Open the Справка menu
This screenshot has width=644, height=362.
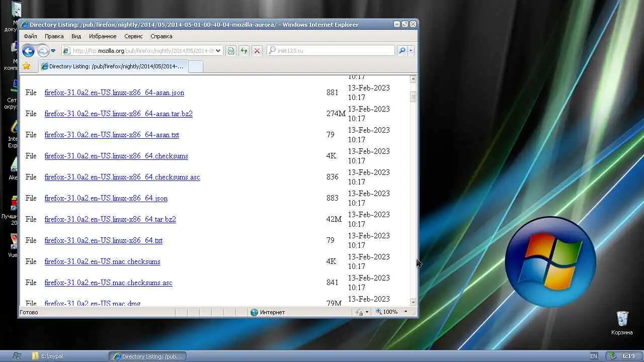pos(162,36)
